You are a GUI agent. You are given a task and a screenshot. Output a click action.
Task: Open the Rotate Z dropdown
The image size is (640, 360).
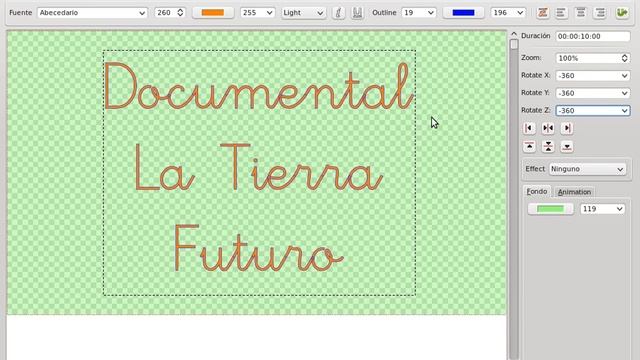coord(593,111)
